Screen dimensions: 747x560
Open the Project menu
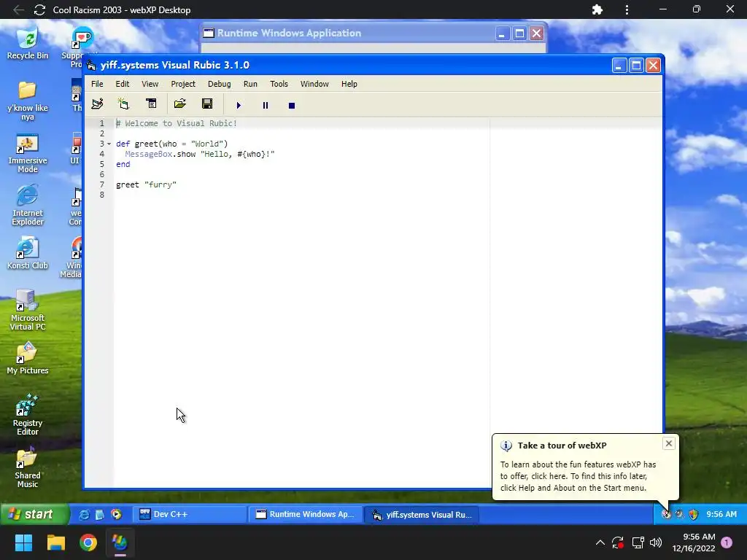click(x=183, y=84)
